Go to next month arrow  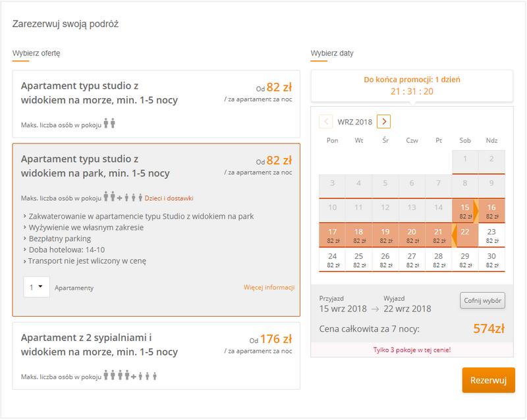point(383,121)
